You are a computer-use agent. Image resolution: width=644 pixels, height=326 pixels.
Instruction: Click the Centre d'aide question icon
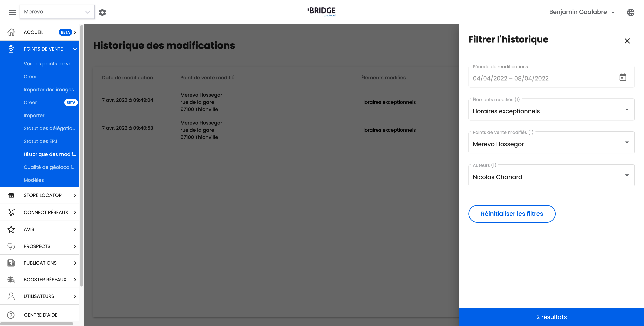tap(11, 315)
